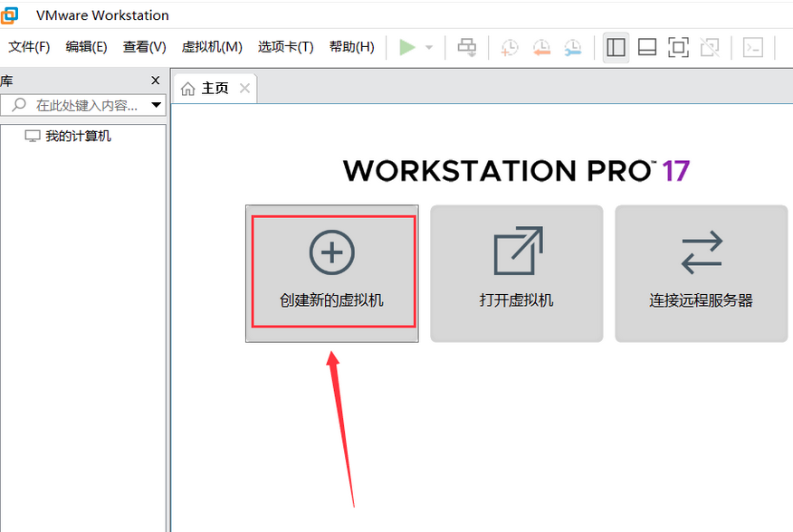The height and width of the screenshot is (532, 793).
Task: Toggle the library sidebar view icon
Action: 616,47
